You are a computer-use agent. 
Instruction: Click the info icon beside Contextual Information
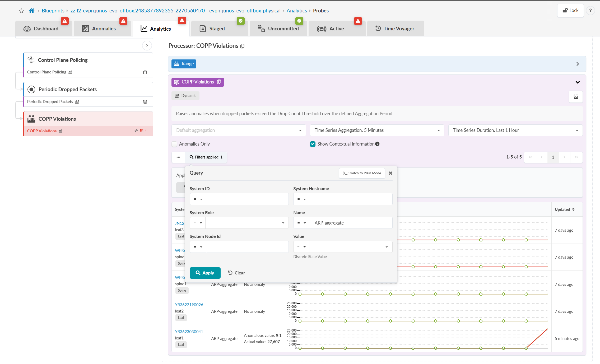[377, 144]
